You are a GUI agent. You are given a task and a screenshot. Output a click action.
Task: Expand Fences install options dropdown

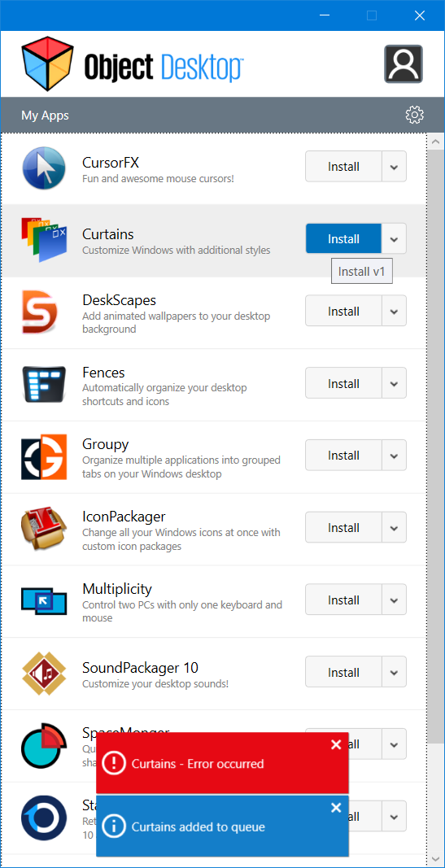pos(394,384)
